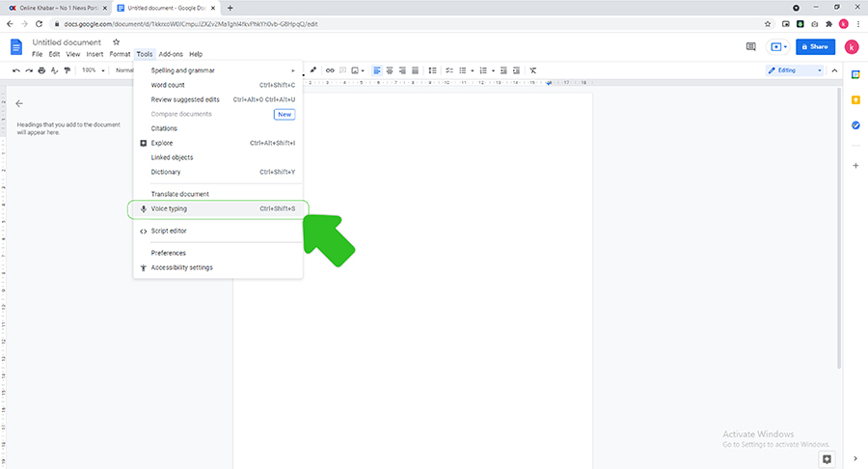This screenshot has width=868, height=469.
Task: Open Accessibility settings
Action: pyautogui.click(x=218, y=267)
